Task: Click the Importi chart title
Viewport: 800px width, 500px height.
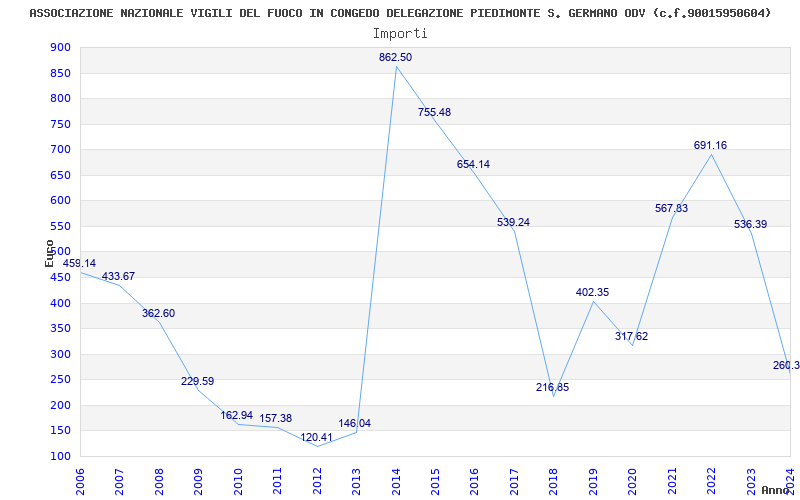Action: (400, 34)
